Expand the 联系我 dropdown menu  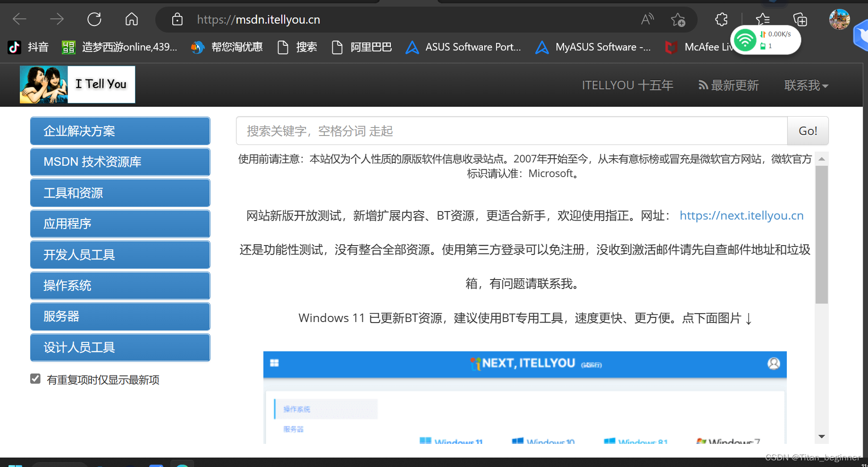[806, 85]
